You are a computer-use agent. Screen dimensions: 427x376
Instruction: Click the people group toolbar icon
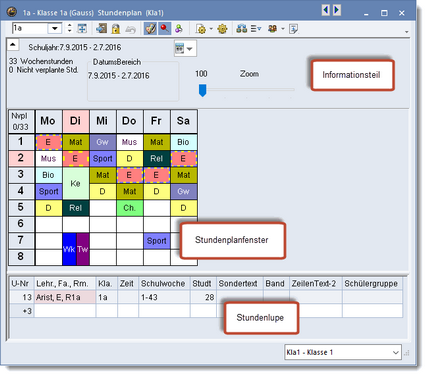click(273, 29)
